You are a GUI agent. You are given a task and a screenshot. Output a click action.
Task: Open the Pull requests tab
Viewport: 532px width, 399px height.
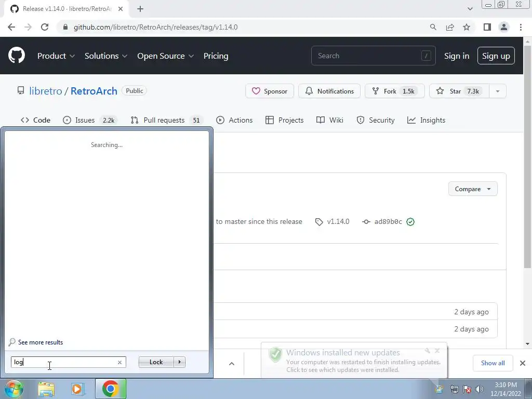pyautogui.click(x=166, y=120)
